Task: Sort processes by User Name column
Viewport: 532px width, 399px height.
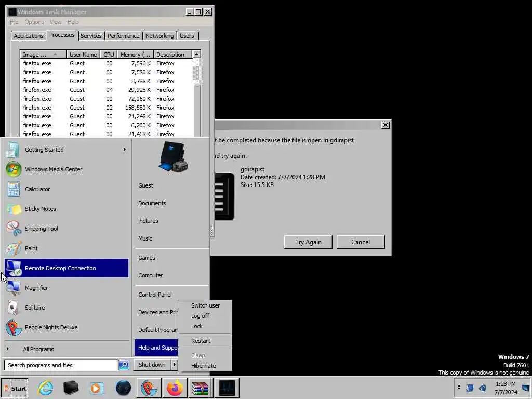Action: click(x=83, y=54)
